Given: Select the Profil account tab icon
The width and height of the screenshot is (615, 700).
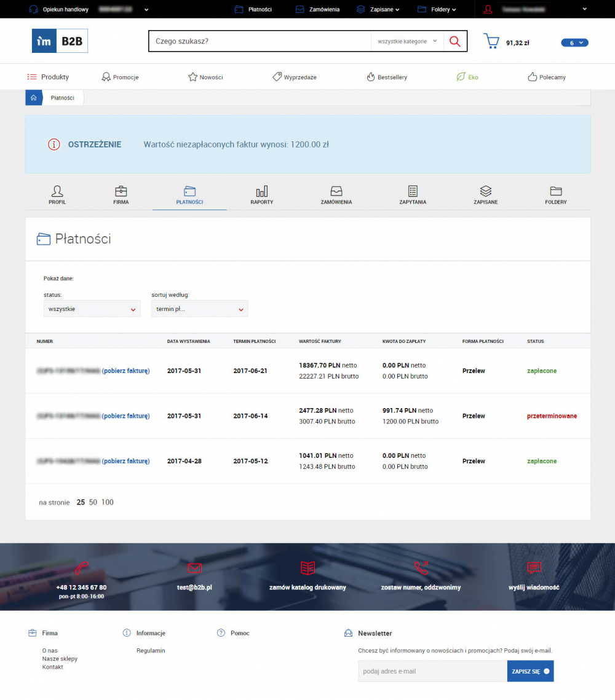Looking at the screenshot, I should pos(57,191).
